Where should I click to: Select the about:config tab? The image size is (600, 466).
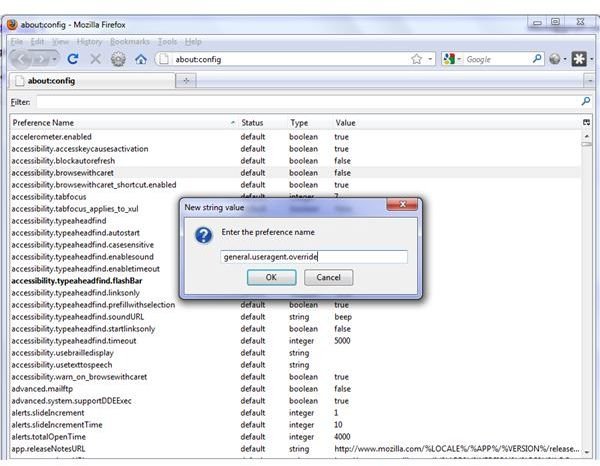click(x=92, y=81)
